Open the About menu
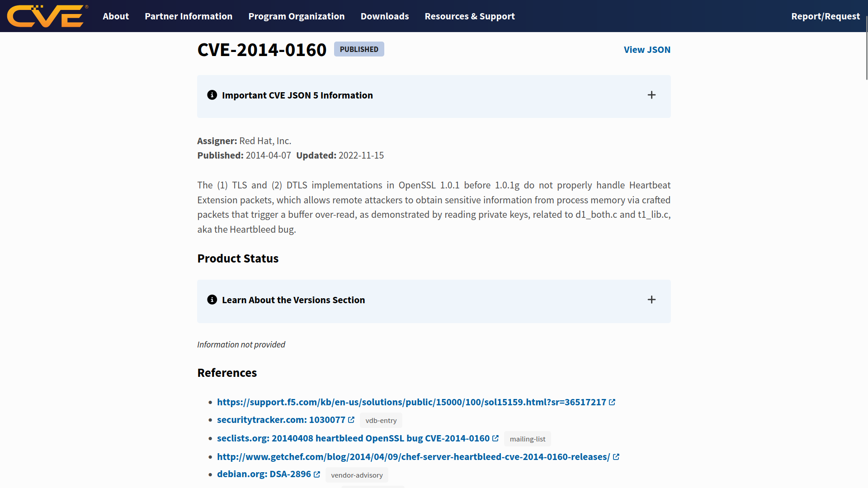 click(116, 16)
